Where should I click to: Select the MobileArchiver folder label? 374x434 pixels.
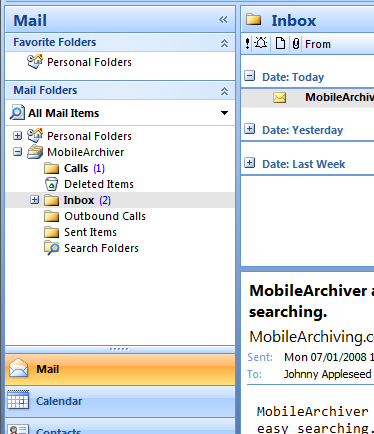pos(86,152)
